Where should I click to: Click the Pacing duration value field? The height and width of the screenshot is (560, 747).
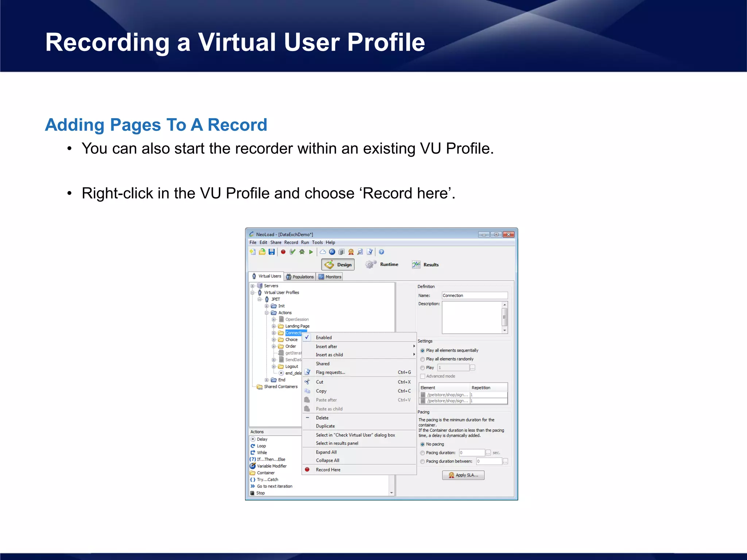coord(472,453)
